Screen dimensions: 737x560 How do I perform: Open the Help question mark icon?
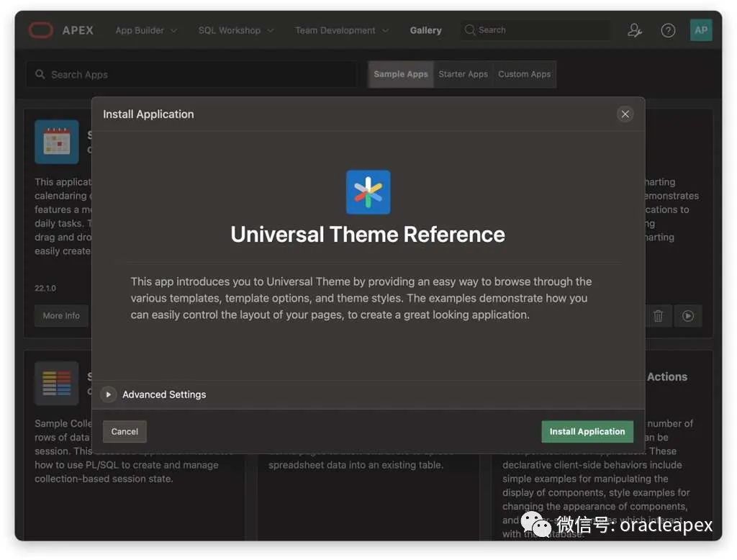(668, 30)
